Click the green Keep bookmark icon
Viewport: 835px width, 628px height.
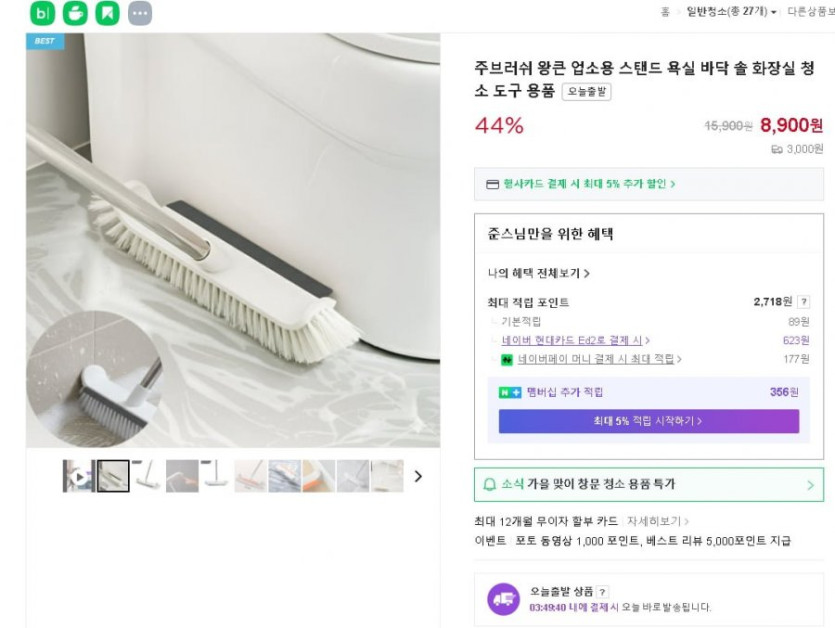107,13
